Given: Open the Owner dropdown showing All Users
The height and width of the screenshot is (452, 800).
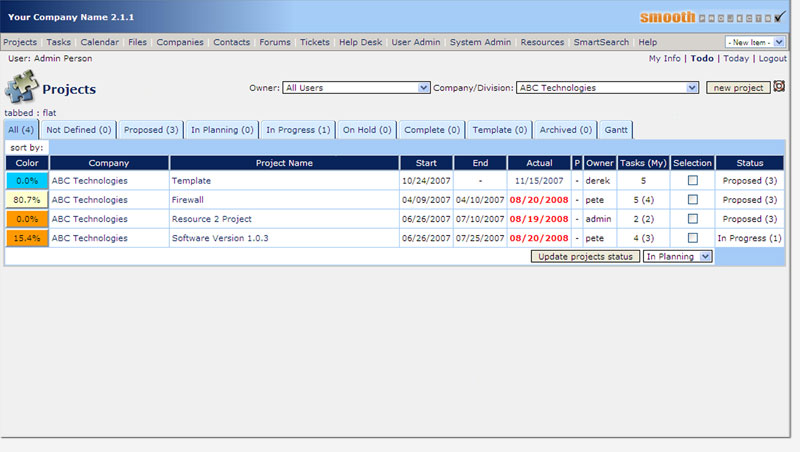Looking at the screenshot, I should pos(356,88).
